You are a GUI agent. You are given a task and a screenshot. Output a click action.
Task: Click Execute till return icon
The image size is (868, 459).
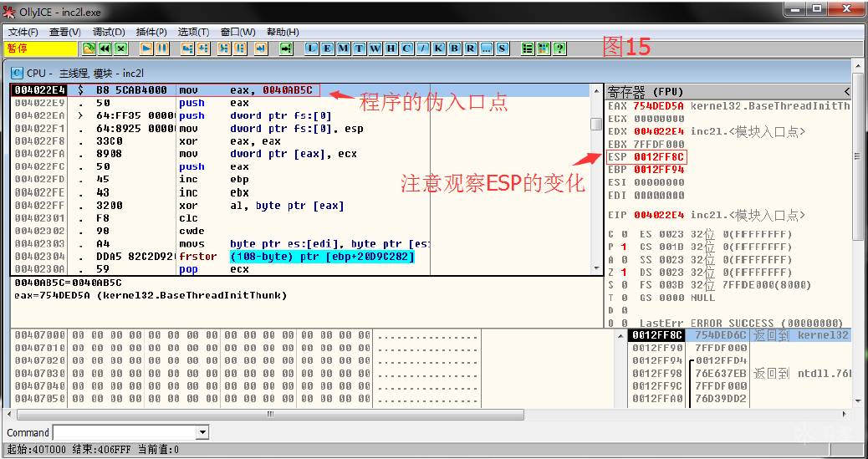[261, 48]
